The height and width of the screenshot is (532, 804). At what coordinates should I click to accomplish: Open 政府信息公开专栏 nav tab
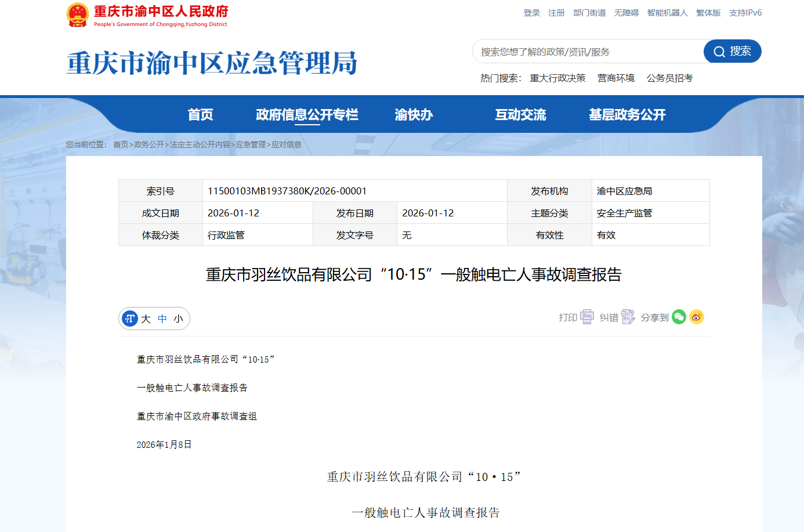pos(307,115)
